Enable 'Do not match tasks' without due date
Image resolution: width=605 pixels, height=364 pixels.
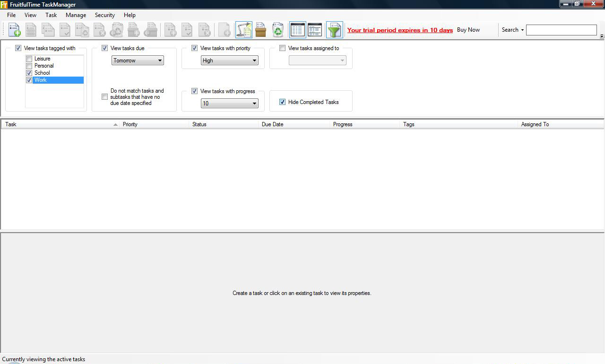(x=105, y=97)
